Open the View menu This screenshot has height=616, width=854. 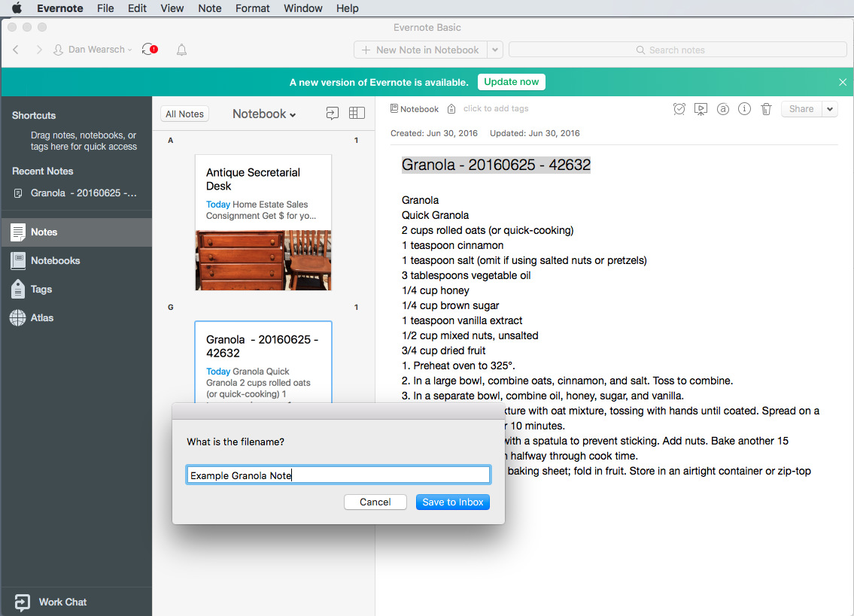(x=172, y=8)
